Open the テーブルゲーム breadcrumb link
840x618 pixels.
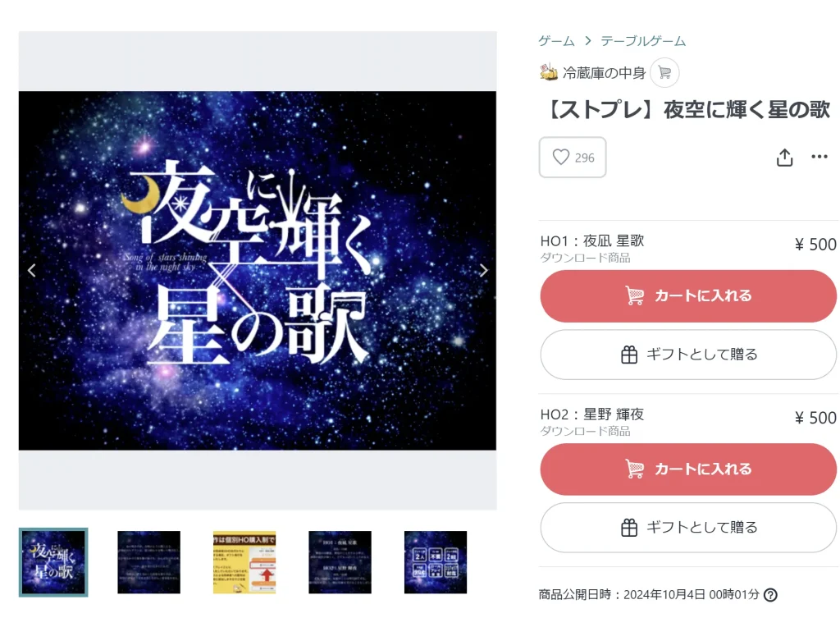coord(643,41)
